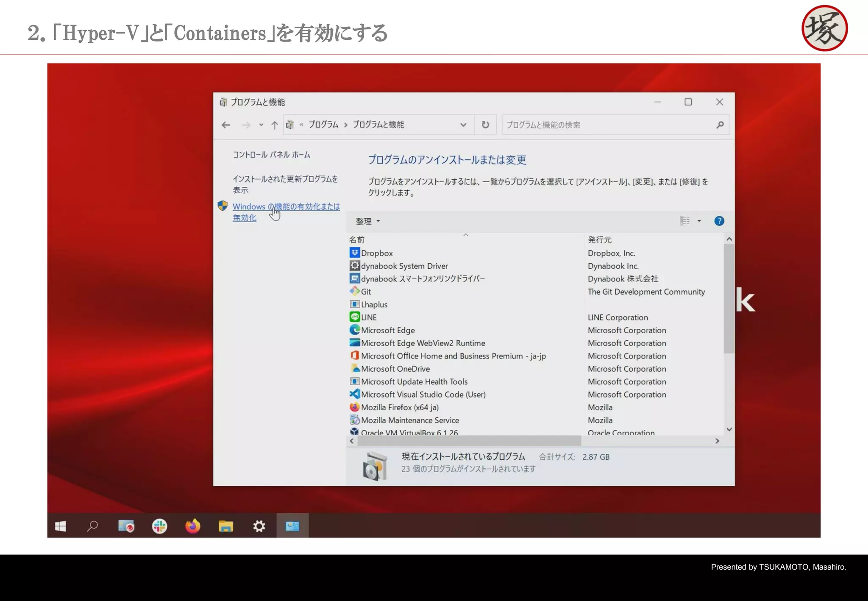Image resolution: width=868 pixels, height=601 pixels.
Task: Open Slack from the taskbar
Action: point(159,526)
